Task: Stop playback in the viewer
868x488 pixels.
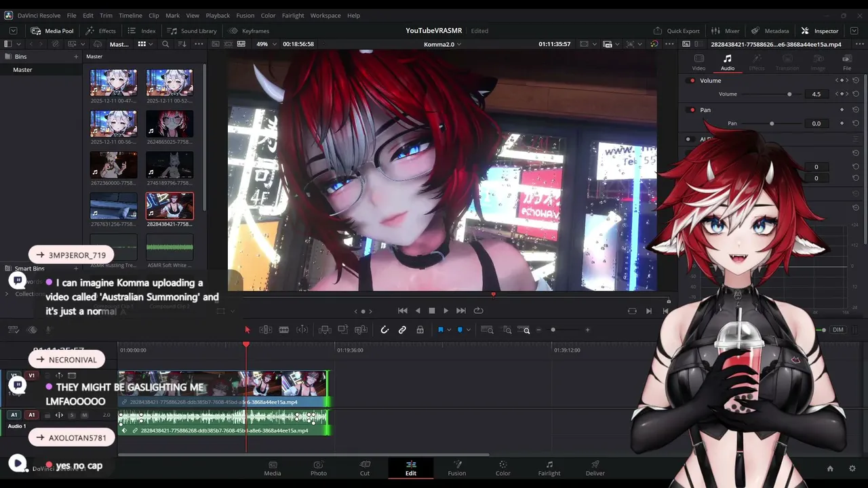Action: pyautogui.click(x=431, y=310)
